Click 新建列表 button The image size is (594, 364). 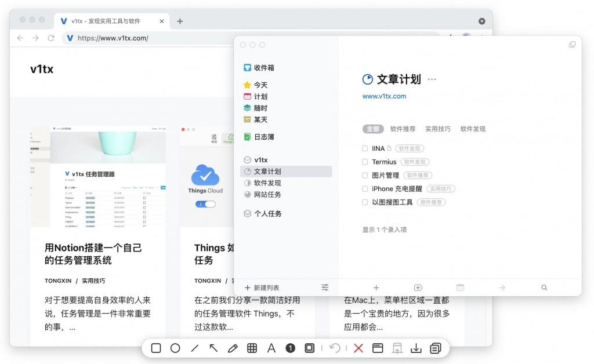(262, 287)
